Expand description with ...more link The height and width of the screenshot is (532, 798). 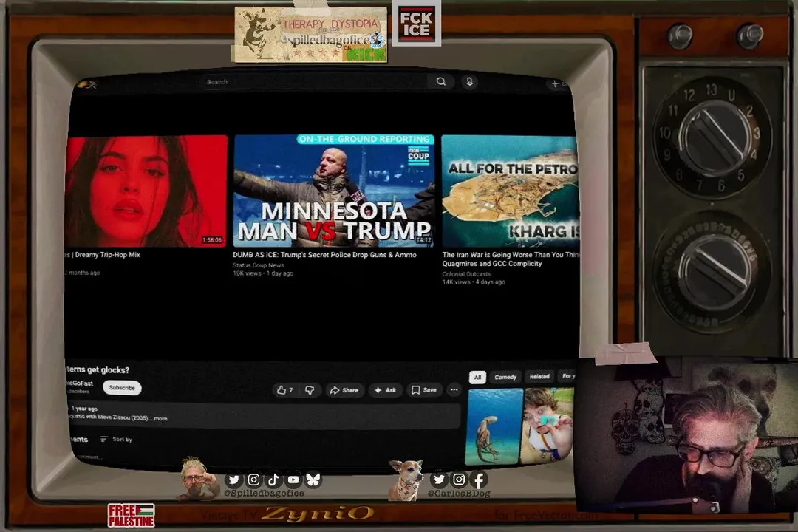coord(159,418)
